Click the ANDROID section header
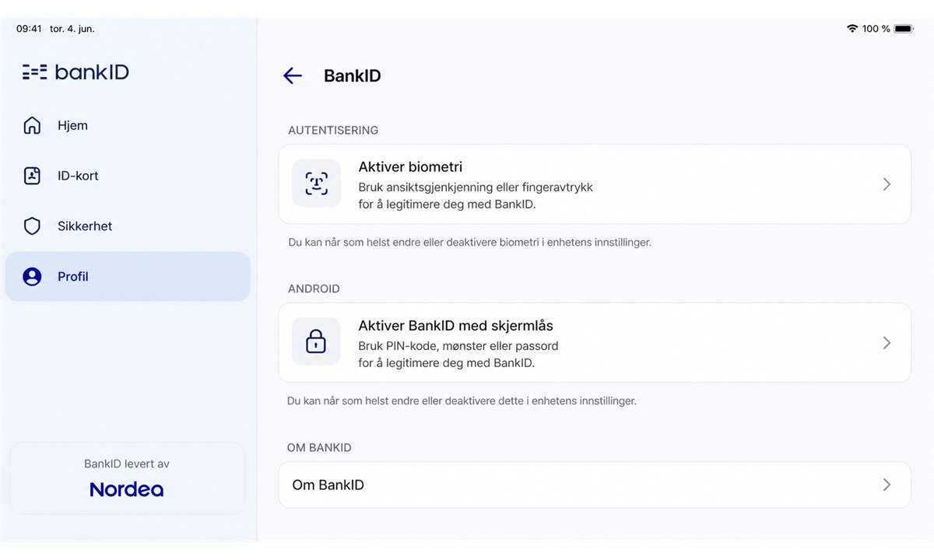This screenshot has width=934, height=560. click(x=314, y=289)
